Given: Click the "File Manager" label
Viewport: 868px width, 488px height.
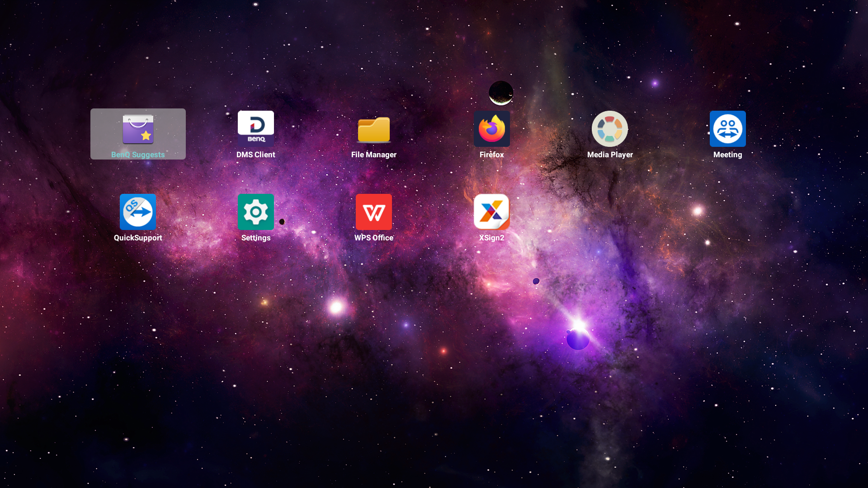Looking at the screenshot, I should tap(374, 155).
